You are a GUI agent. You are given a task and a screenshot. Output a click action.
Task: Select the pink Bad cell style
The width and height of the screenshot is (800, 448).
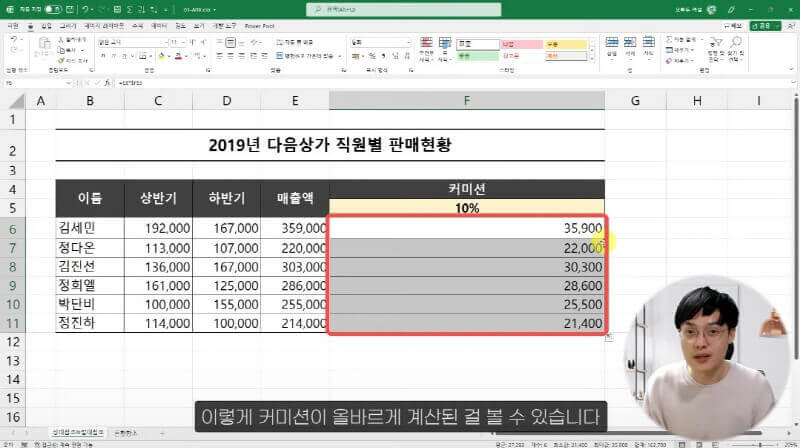521,44
